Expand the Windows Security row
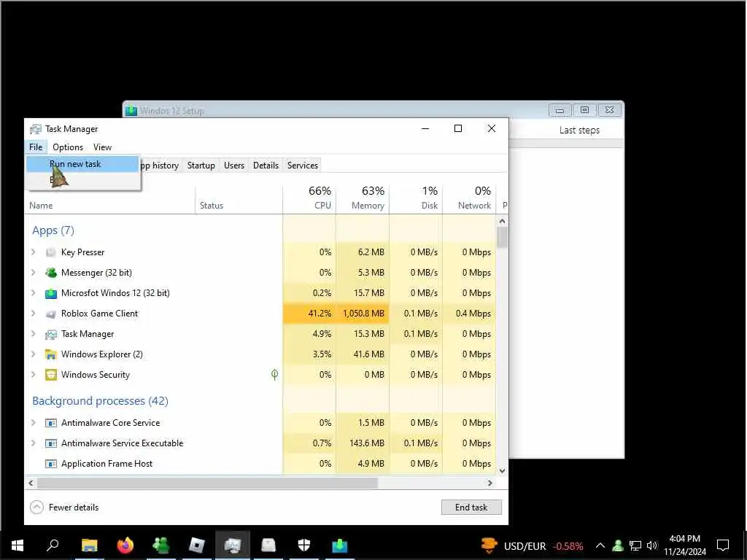Image resolution: width=747 pixels, height=560 pixels. coord(34,374)
